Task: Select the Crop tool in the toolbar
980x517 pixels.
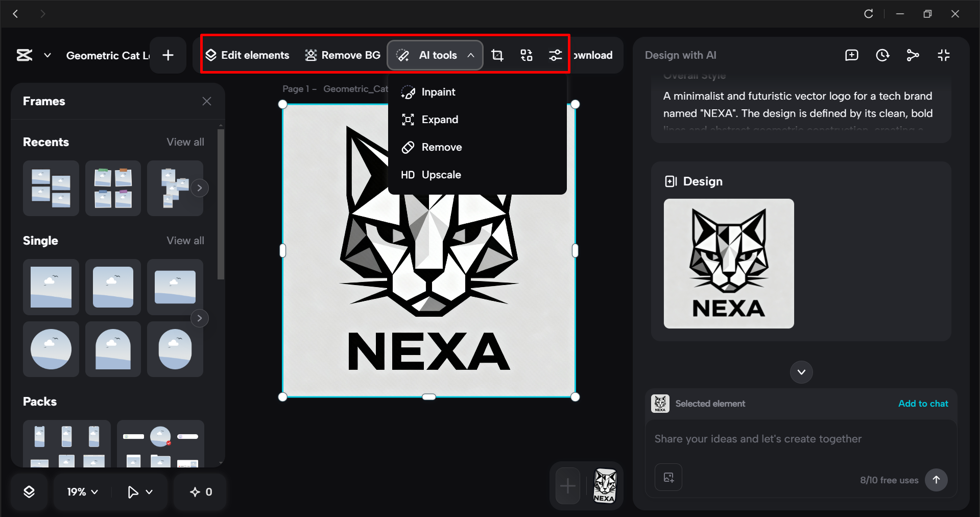Action: coord(497,55)
